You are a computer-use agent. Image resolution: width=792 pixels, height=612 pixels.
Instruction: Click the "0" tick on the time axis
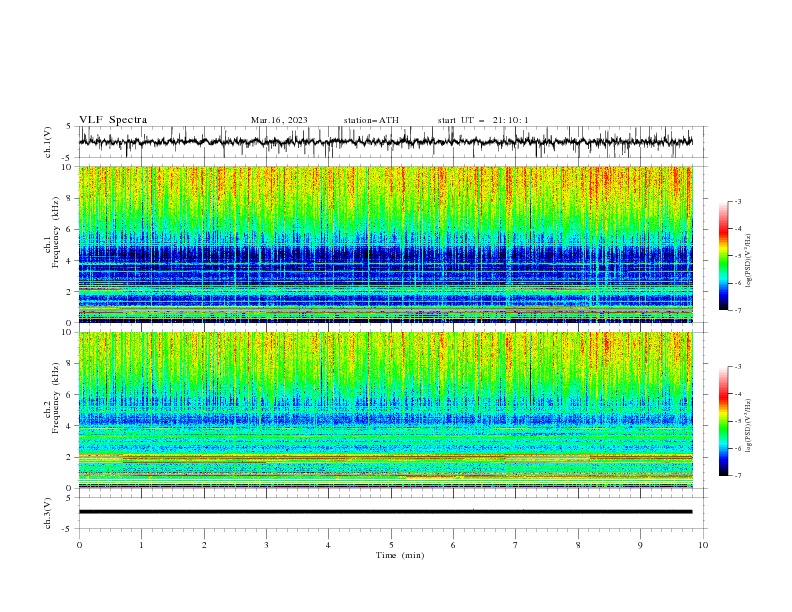(79, 545)
